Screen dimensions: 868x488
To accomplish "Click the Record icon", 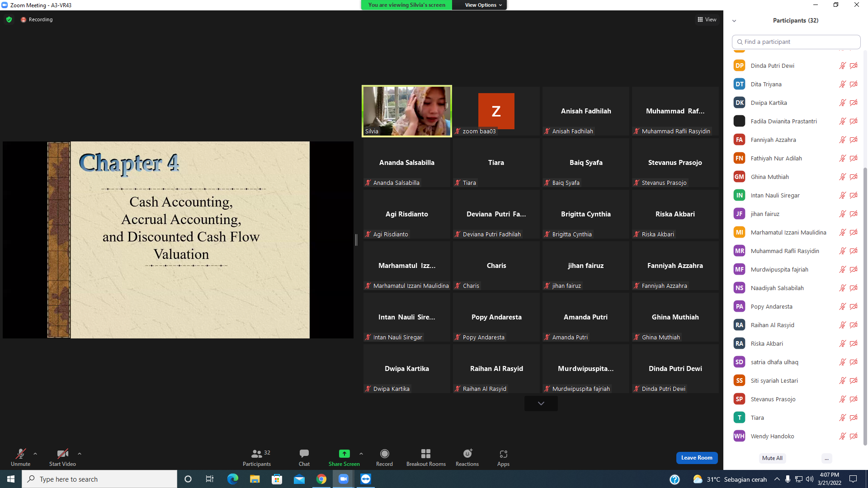I will tap(384, 454).
